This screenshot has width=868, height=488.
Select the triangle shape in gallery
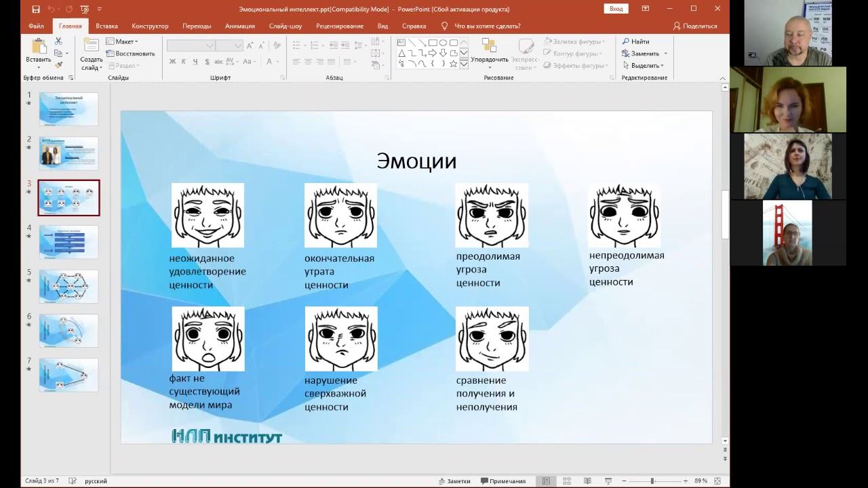coord(401,53)
